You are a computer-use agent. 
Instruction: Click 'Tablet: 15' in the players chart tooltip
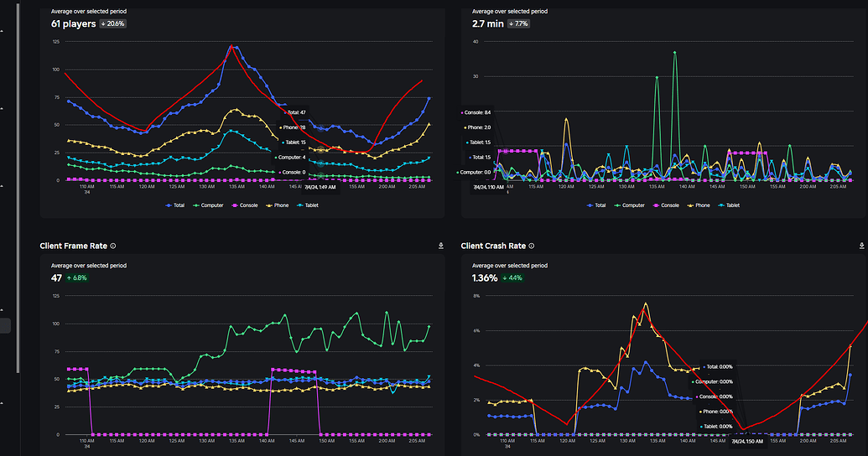click(294, 142)
